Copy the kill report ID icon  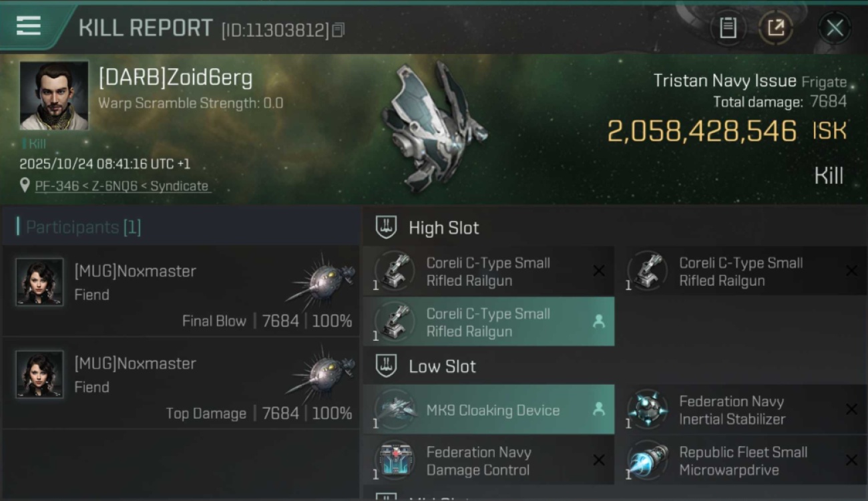pyautogui.click(x=339, y=30)
